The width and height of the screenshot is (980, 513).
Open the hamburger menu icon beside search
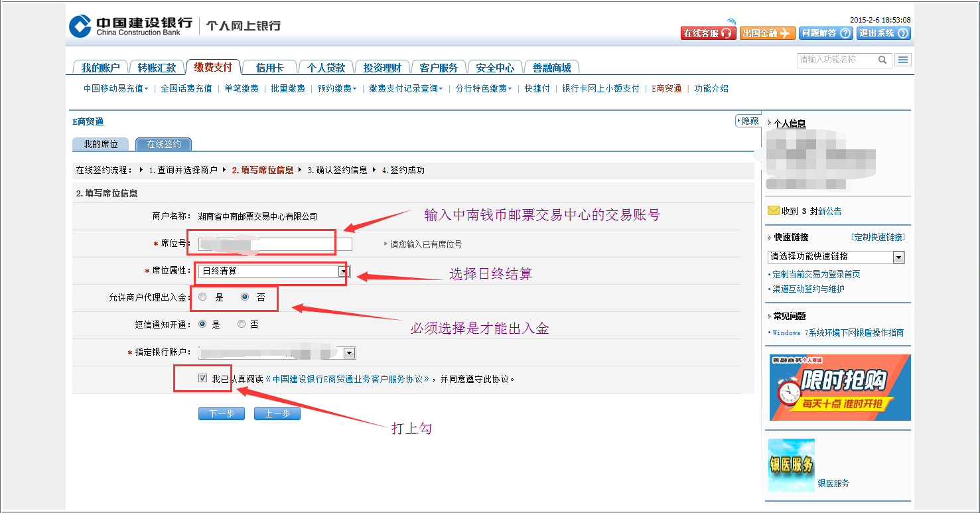pos(903,60)
